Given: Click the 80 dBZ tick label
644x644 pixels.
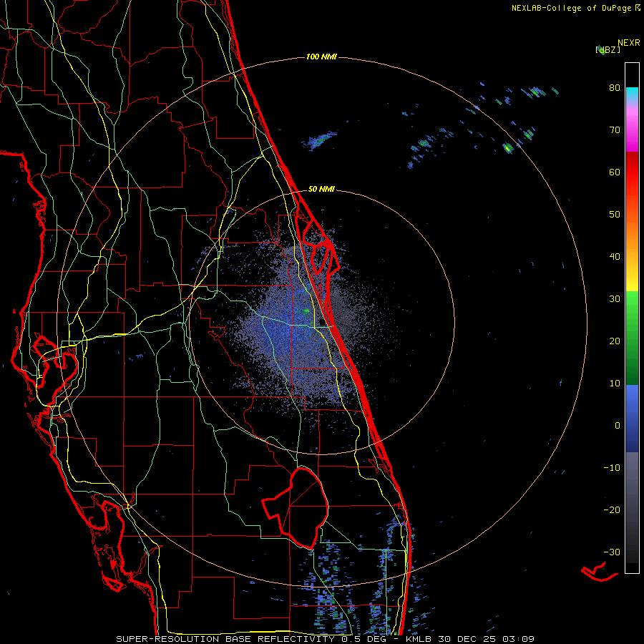Looking at the screenshot, I should click(615, 87).
